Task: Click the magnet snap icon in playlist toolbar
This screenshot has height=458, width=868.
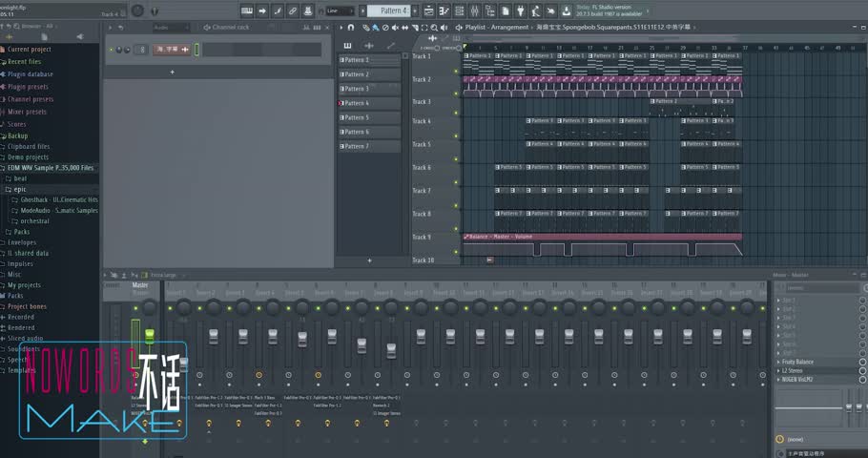Action: point(352,28)
